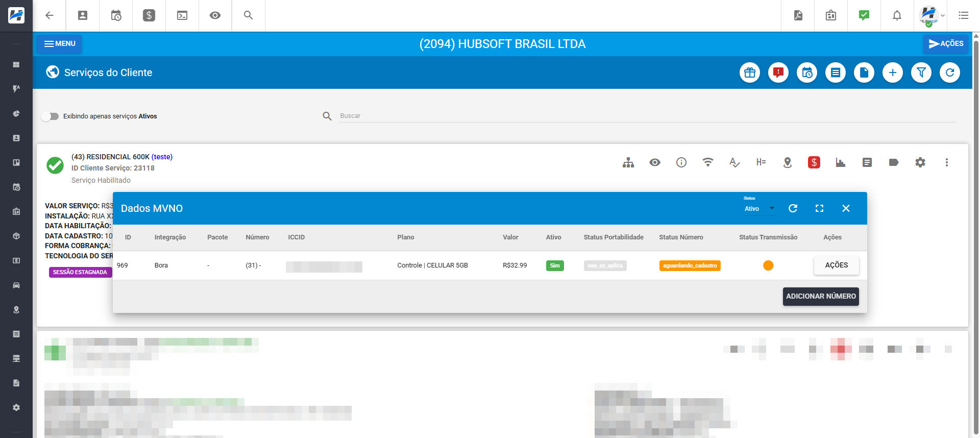Open the service gear settings icon

pyautogui.click(x=920, y=162)
